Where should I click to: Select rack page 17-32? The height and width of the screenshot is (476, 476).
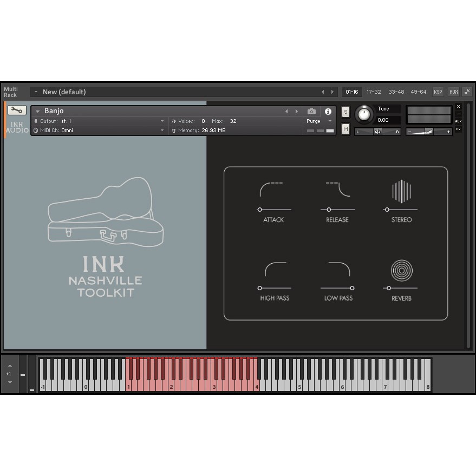click(374, 92)
